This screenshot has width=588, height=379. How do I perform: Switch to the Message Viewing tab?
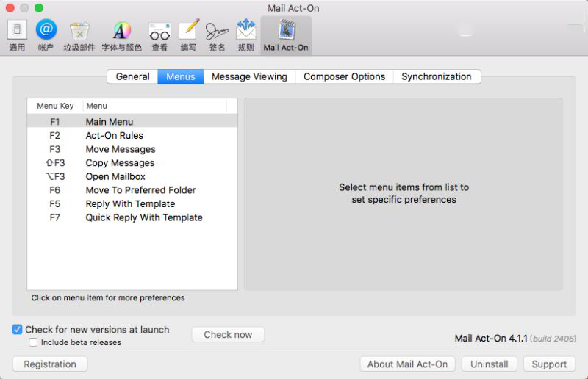[x=249, y=76]
